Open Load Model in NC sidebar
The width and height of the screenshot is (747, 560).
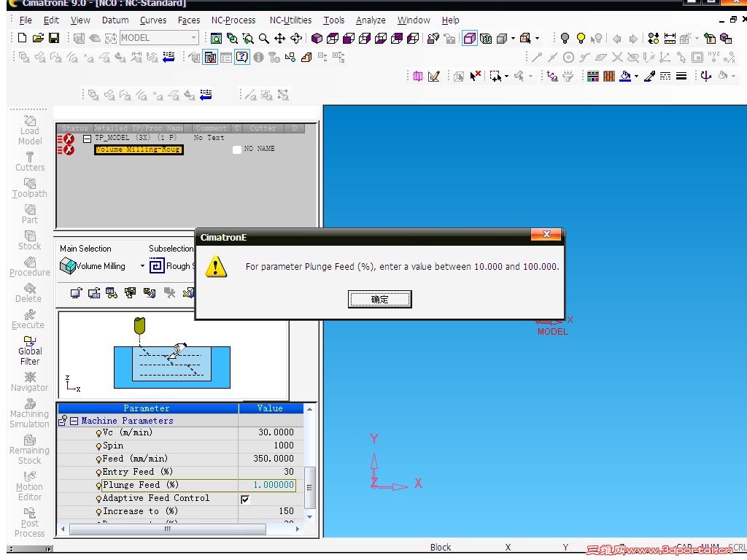tap(29, 131)
